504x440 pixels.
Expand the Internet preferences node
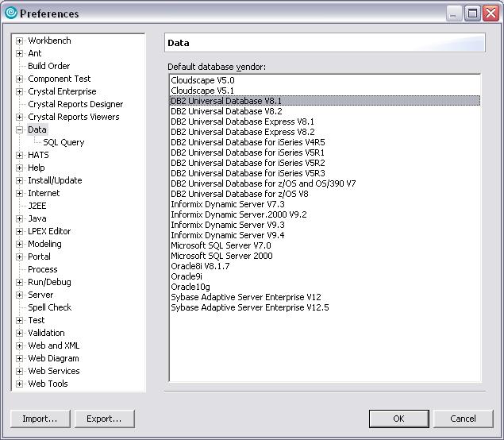click(19, 193)
